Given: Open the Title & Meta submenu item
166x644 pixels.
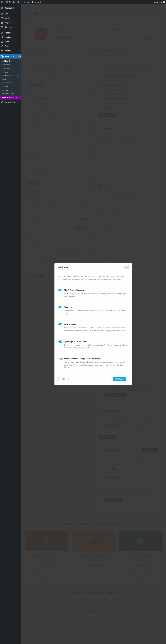Looking at the screenshot, I should click(x=6, y=68).
